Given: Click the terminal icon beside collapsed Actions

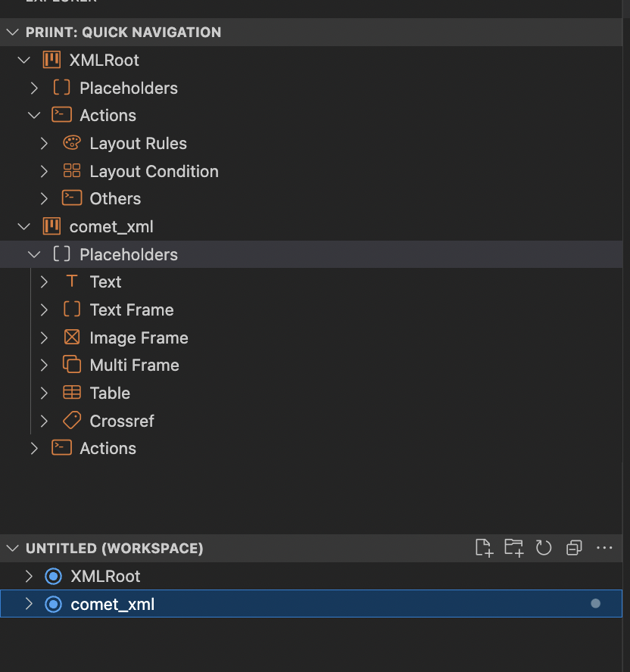Looking at the screenshot, I should click(x=62, y=448).
